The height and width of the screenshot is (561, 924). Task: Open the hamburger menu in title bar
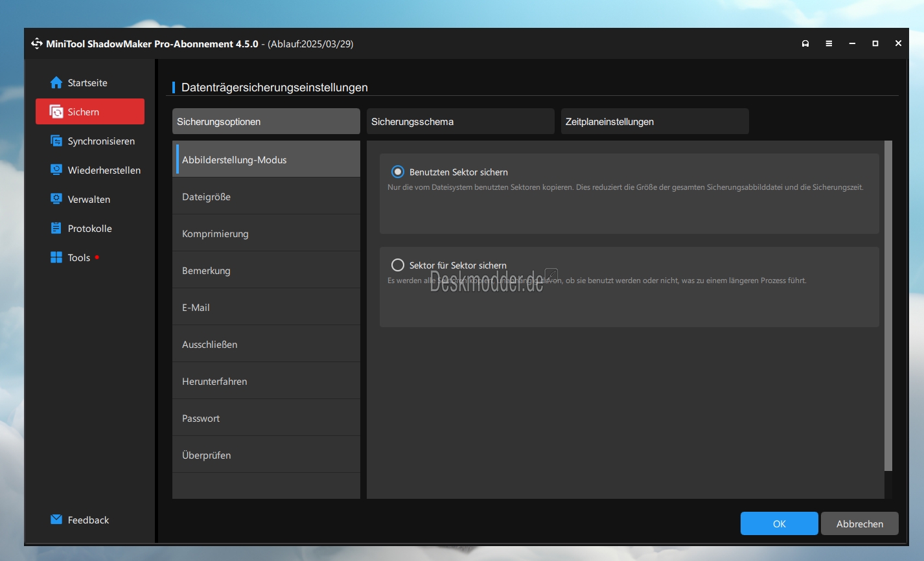[x=829, y=43]
